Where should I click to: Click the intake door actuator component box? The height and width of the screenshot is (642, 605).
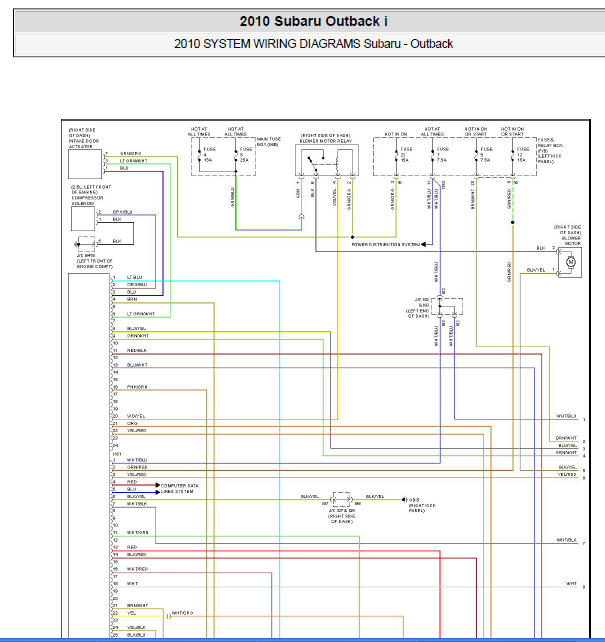pos(85,164)
